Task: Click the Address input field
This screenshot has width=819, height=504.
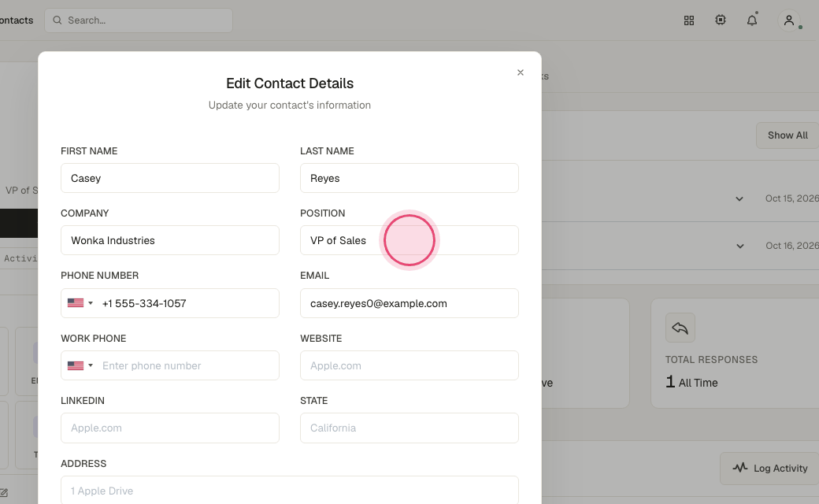Action: click(x=289, y=490)
